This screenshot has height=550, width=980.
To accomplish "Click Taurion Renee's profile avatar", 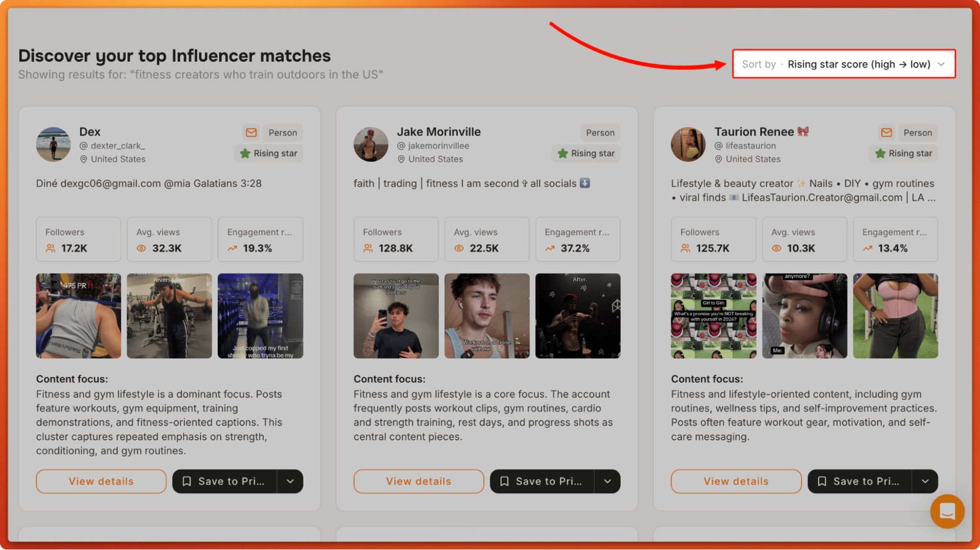I will pos(688,144).
